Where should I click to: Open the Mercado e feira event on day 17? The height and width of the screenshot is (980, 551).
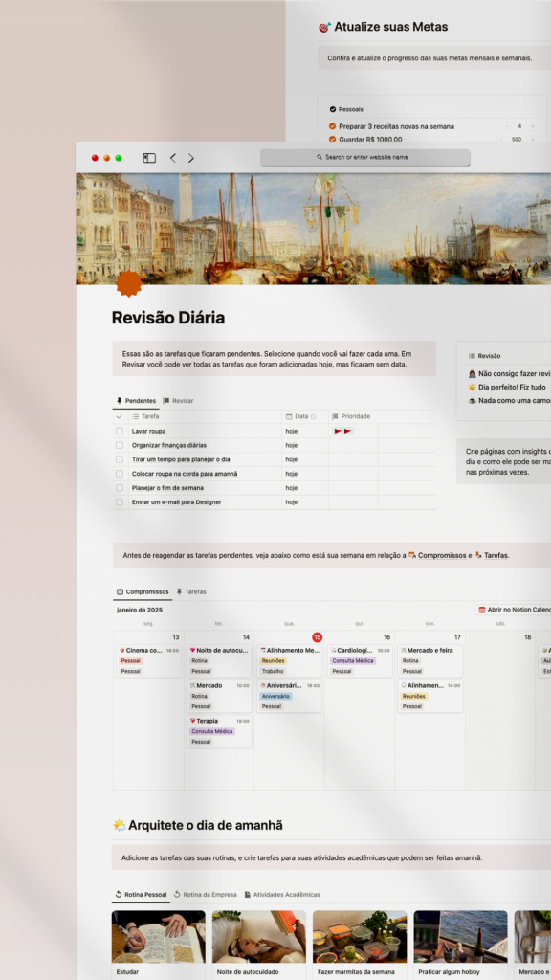point(430,660)
